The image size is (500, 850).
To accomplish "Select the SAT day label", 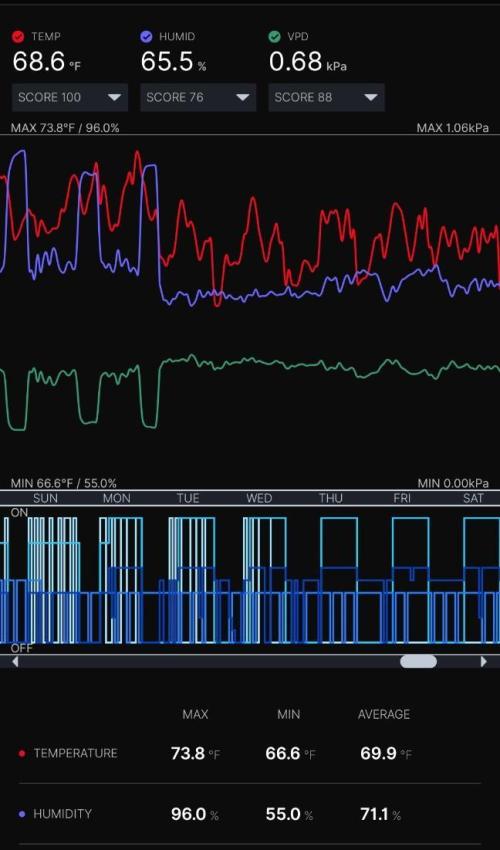I will pyautogui.click(x=473, y=498).
